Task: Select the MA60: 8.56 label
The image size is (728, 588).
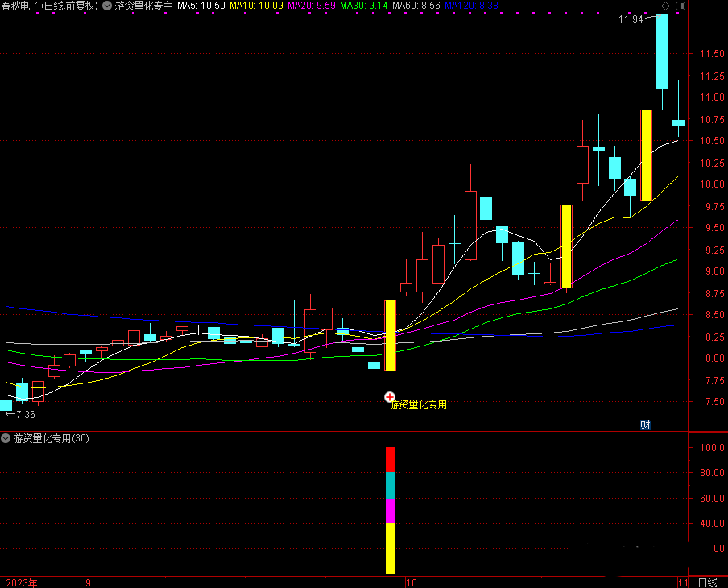Action: tap(416, 6)
